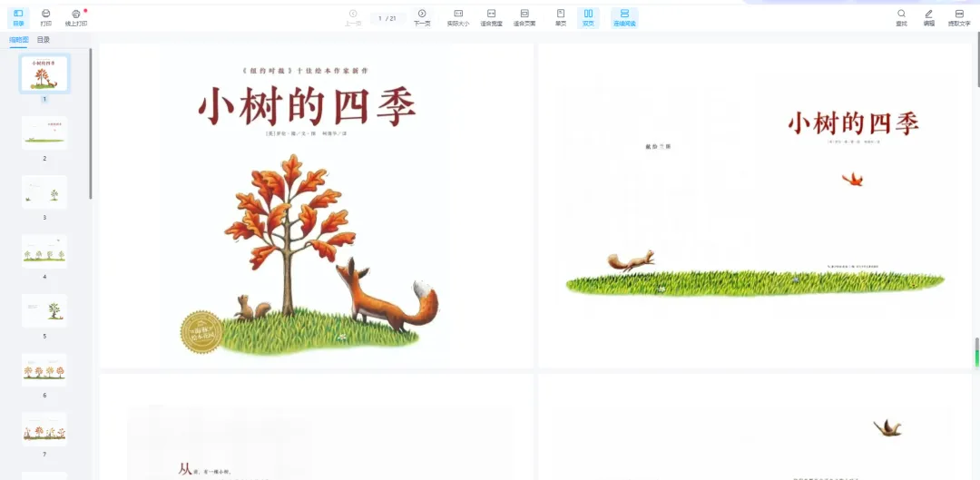Switch to 单页 single page view
Screen dimensions: 980x480
[x=561, y=17]
